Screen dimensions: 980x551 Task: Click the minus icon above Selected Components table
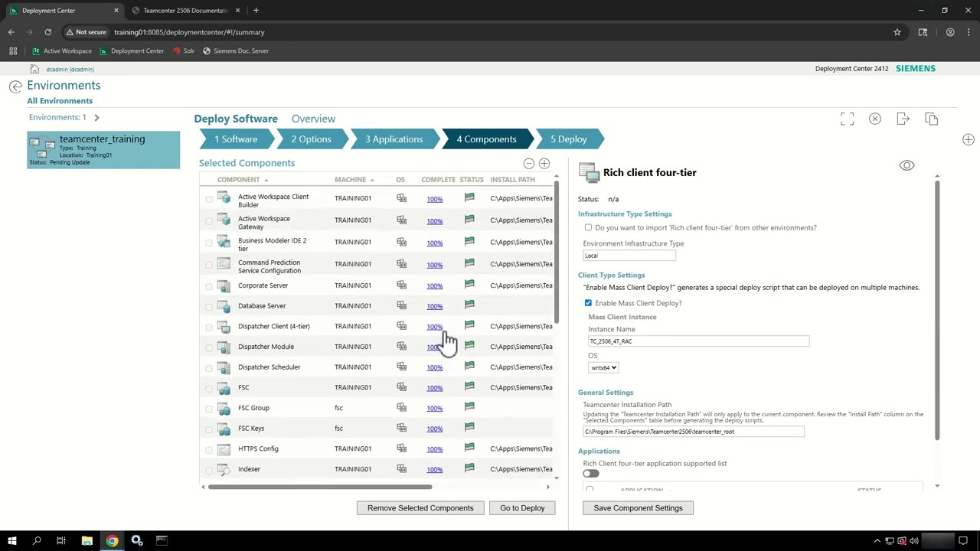pos(528,163)
